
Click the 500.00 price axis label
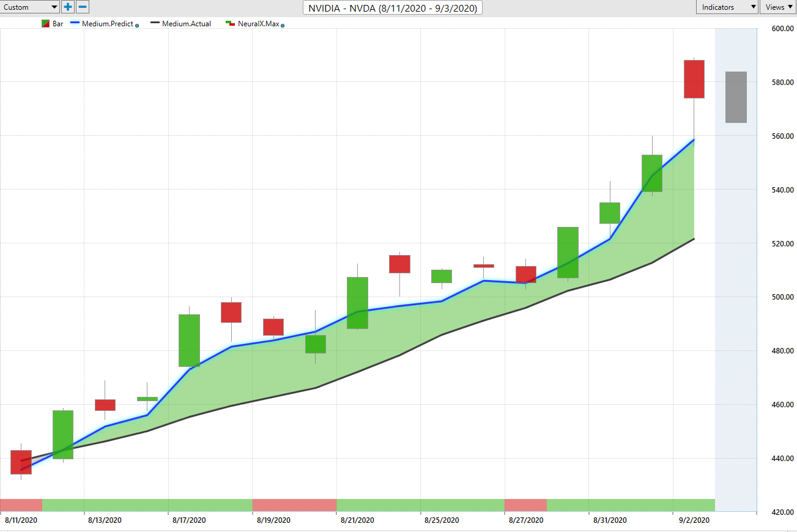coord(782,297)
